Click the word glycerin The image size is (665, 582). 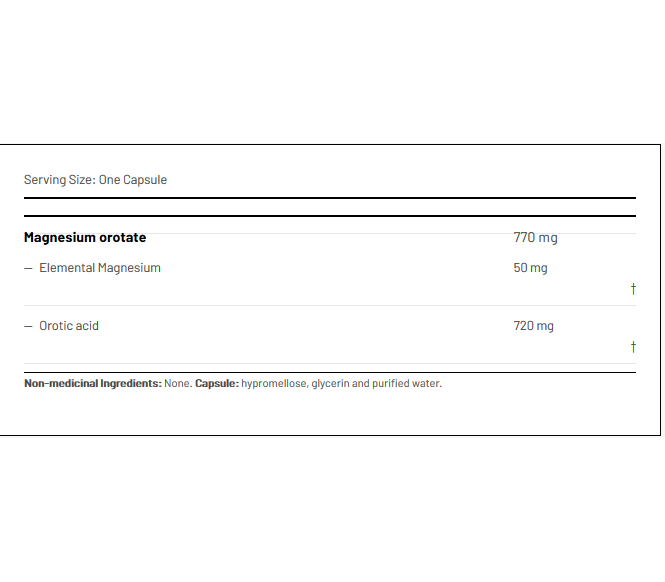tap(330, 383)
